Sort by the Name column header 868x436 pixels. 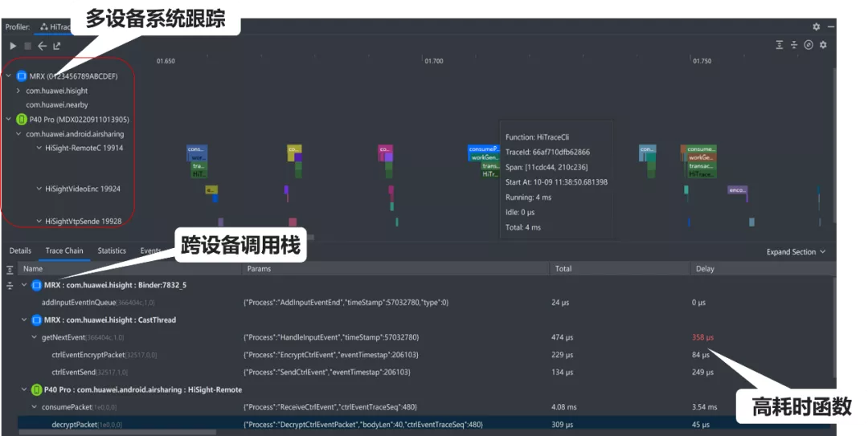(129, 268)
